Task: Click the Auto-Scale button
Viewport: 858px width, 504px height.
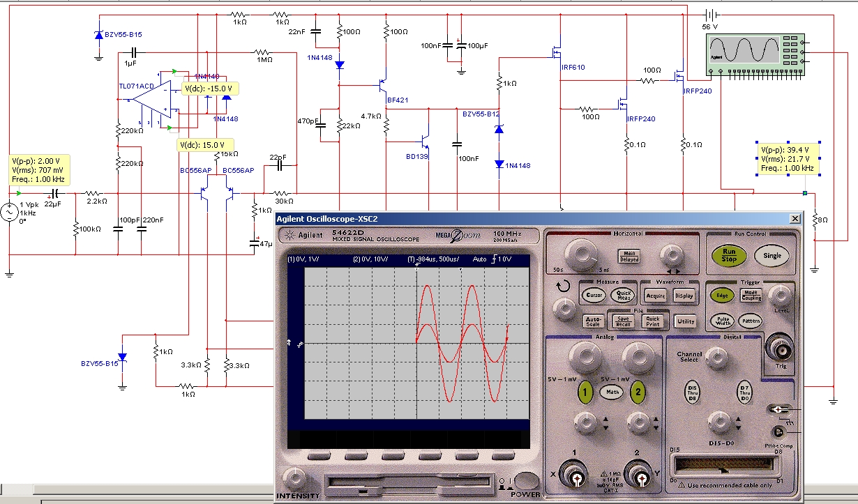Action: (594, 321)
